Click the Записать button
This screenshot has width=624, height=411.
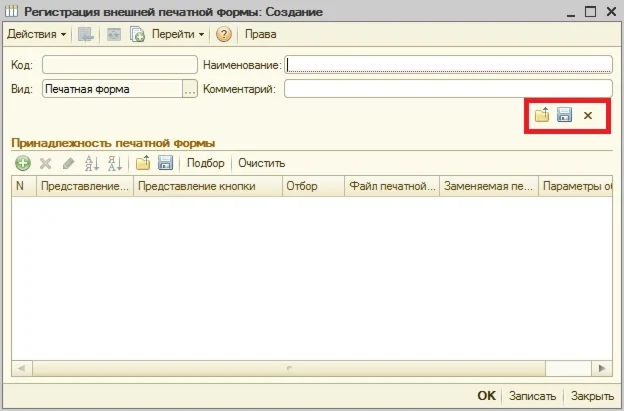point(532,396)
